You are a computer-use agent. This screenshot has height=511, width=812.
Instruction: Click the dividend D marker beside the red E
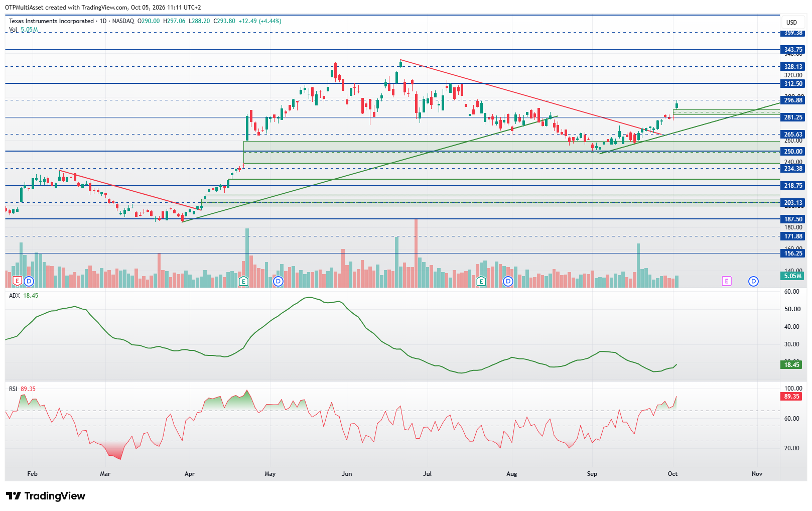29,281
